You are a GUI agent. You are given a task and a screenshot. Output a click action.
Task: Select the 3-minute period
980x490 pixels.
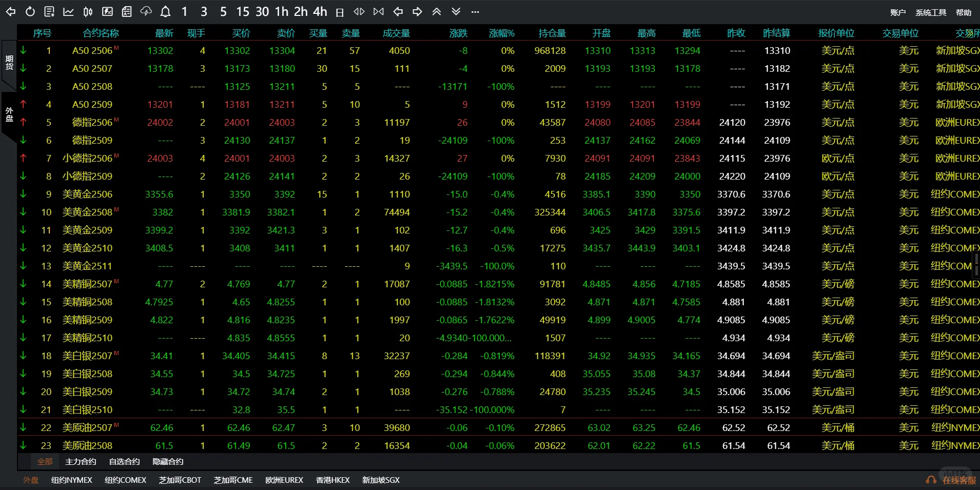[204, 11]
